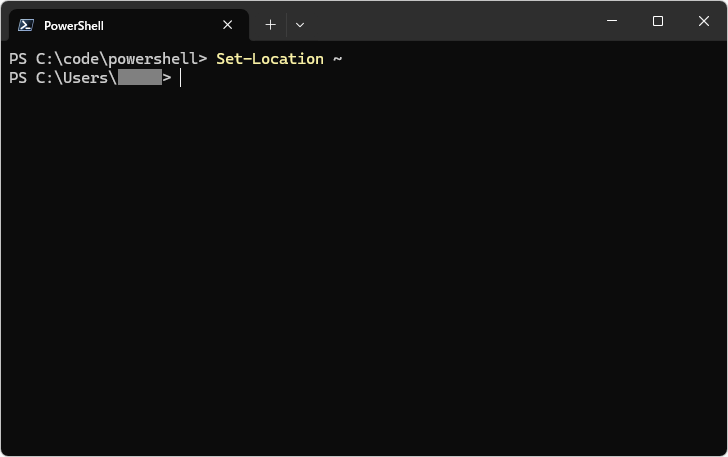Click the Set-Location command text

[x=270, y=59]
